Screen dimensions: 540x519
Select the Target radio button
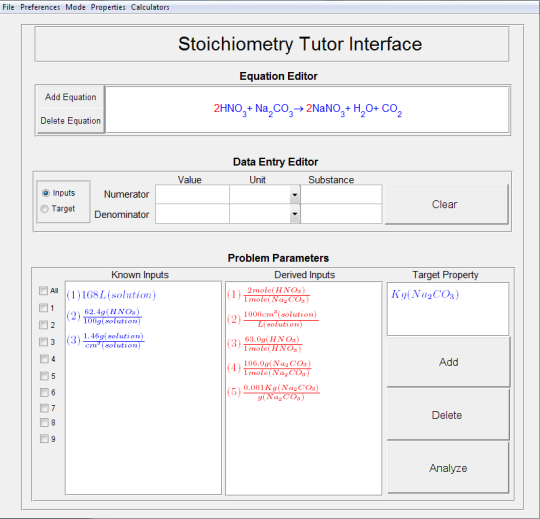[x=44, y=209]
